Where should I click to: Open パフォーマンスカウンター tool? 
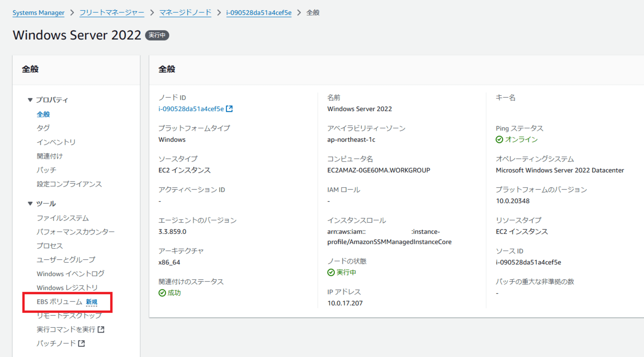tap(76, 232)
